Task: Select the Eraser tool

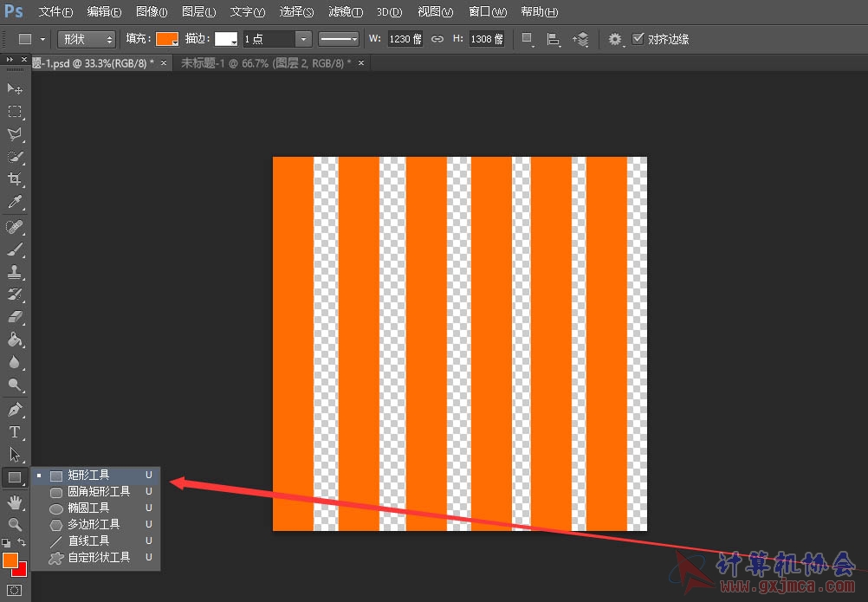Action: [15, 317]
